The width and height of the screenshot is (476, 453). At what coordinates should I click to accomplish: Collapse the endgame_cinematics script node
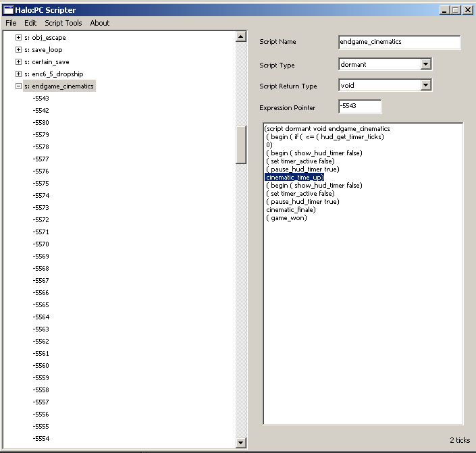[18, 86]
